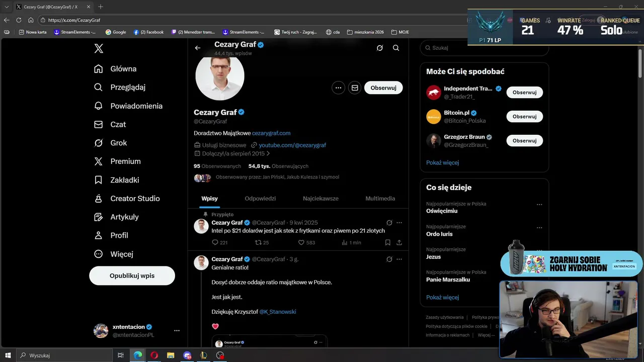The height and width of the screenshot is (362, 644).
Task: Open xntentacion account options ellipsis
Action: [177, 331]
